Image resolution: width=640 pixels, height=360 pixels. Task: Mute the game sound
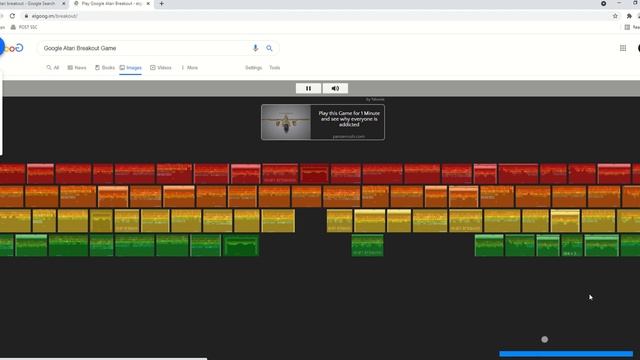[x=335, y=88]
